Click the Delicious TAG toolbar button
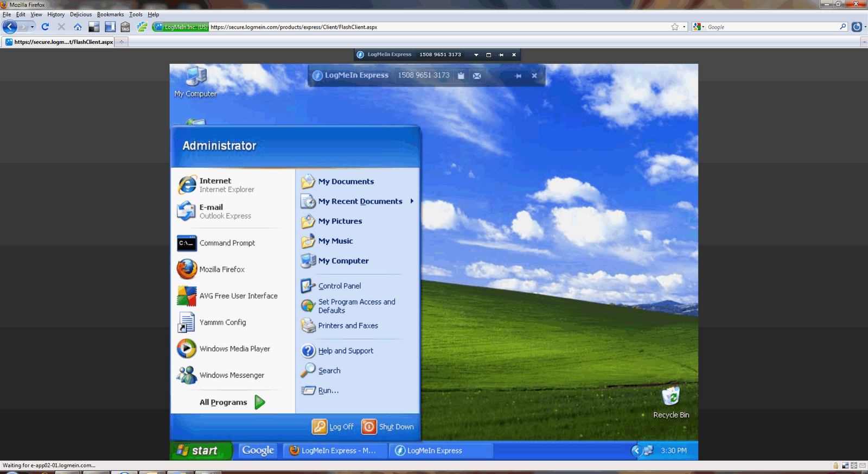 tap(125, 27)
